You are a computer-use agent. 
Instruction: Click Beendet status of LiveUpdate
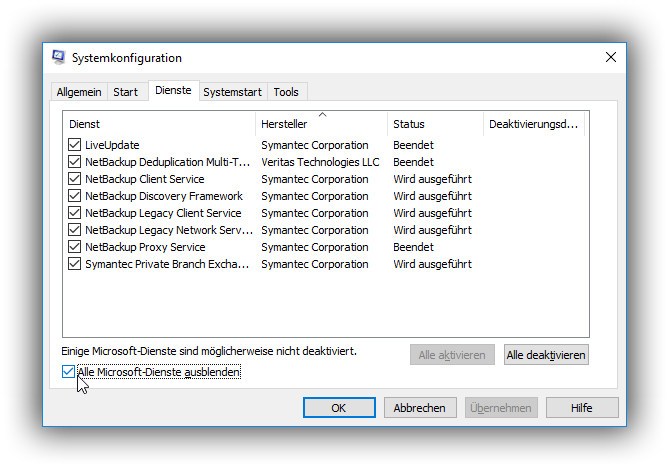tap(413, 145)
